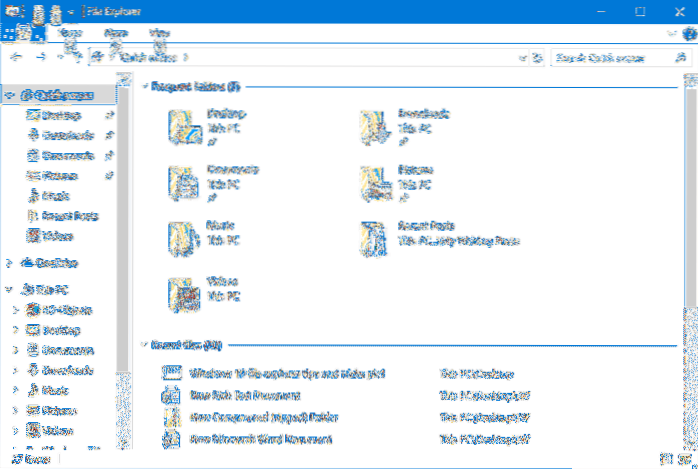The width and height of the screenshot is (698, 469).
Task: Open the Downloads folder in Frequent folders
Action: click(x=379, y=127)
